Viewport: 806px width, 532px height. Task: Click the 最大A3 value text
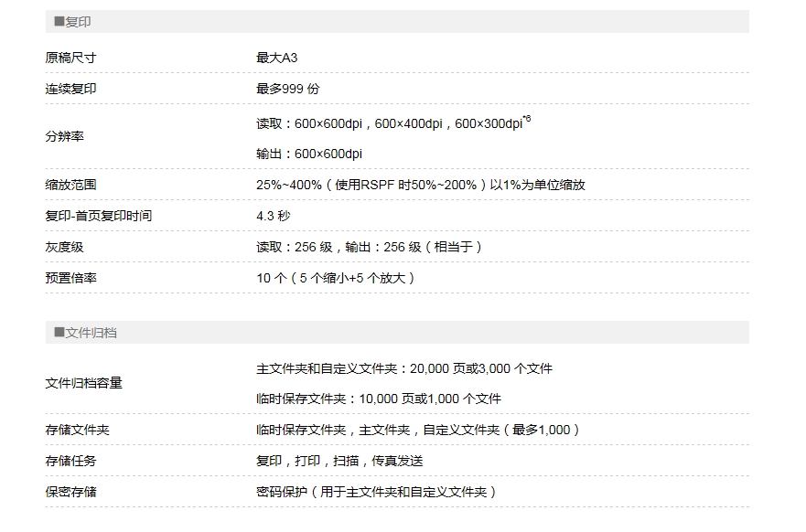pyautogui.click(x=276, y=58)
